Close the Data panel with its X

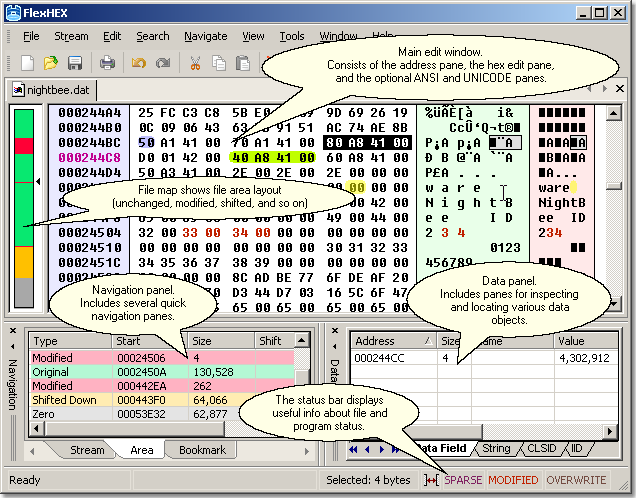[335, 331]
